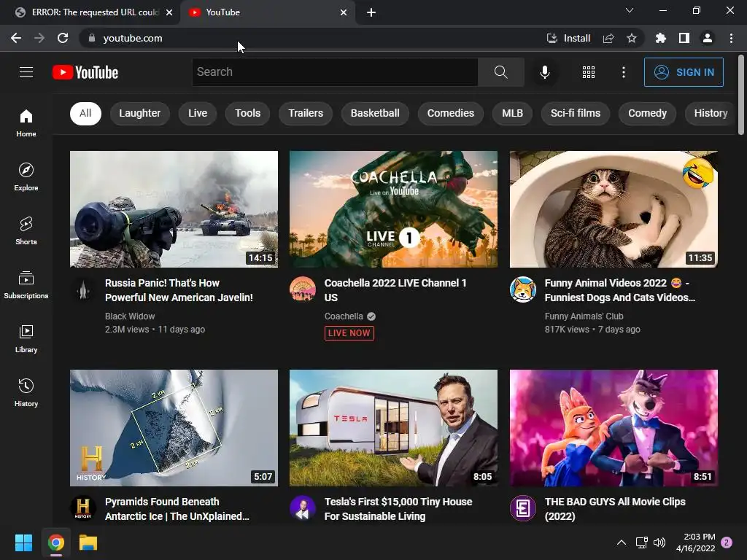Open the tank Javelin video thumbnail
The height and width of the screenshot is (560, 747).
[x=174, y=209]
